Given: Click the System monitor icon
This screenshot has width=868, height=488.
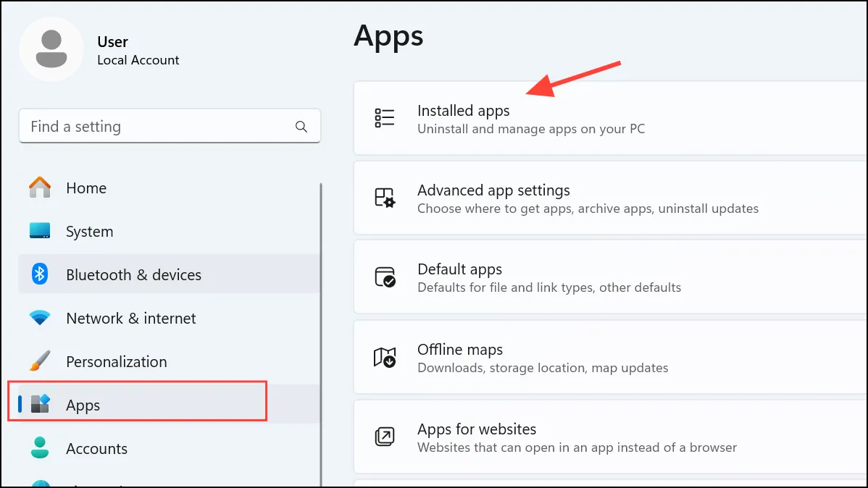Looking at the screenshot, I should click(x=40, y=231).
